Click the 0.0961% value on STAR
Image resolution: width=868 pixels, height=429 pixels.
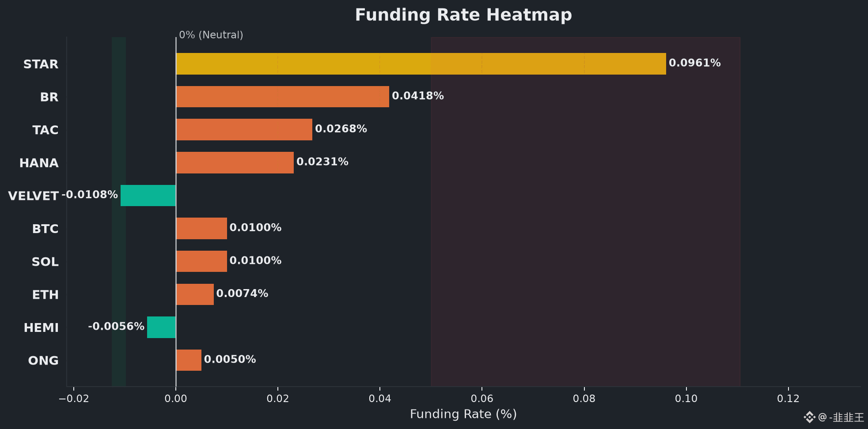pyautogui.click(x=695, y=63)
